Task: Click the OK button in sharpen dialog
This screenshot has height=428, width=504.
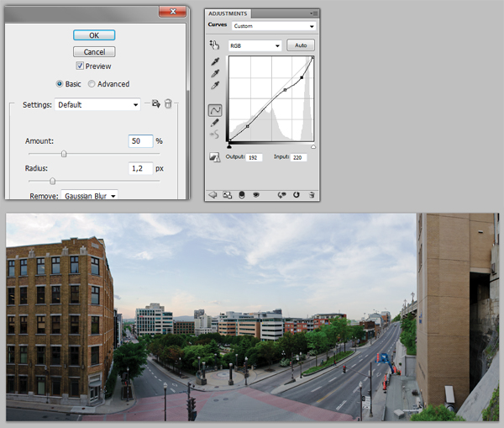Action: click(x=94, y=35)
